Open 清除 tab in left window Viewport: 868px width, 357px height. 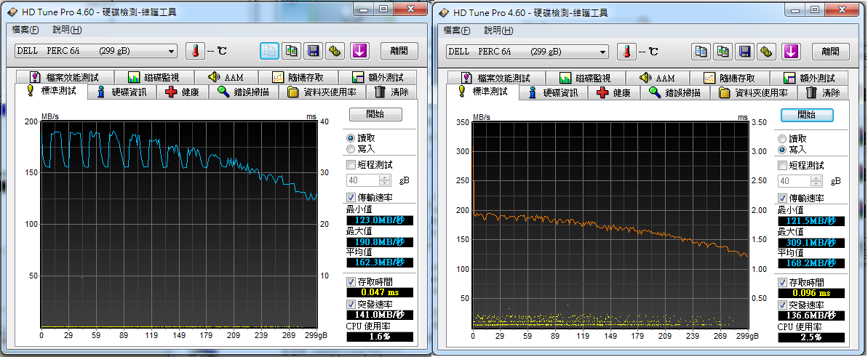[392, 92]
